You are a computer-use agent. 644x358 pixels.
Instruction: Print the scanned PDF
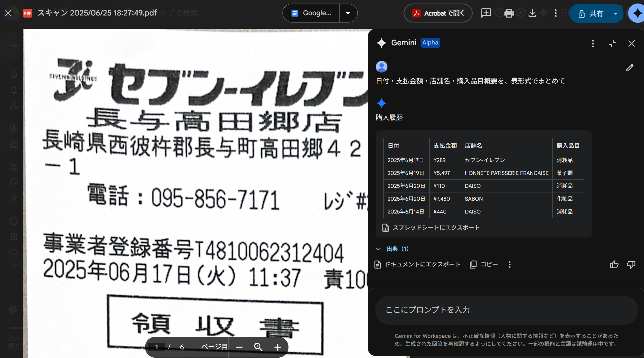click(509, 13)
